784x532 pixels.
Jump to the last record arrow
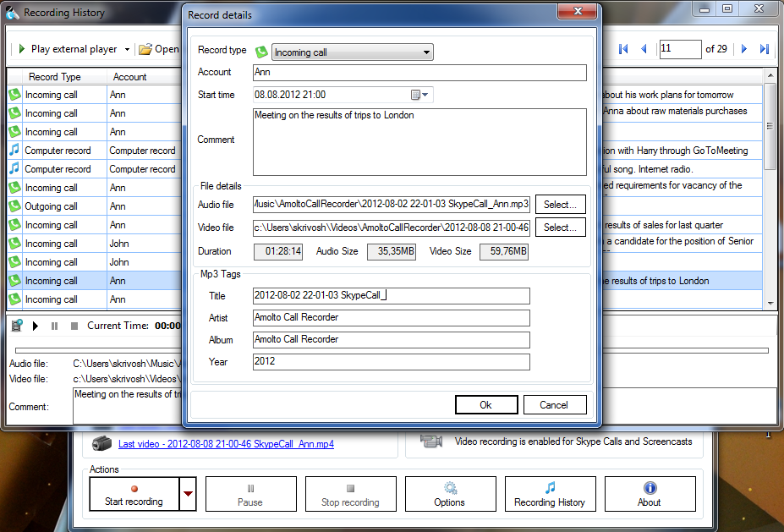[764, 49]
